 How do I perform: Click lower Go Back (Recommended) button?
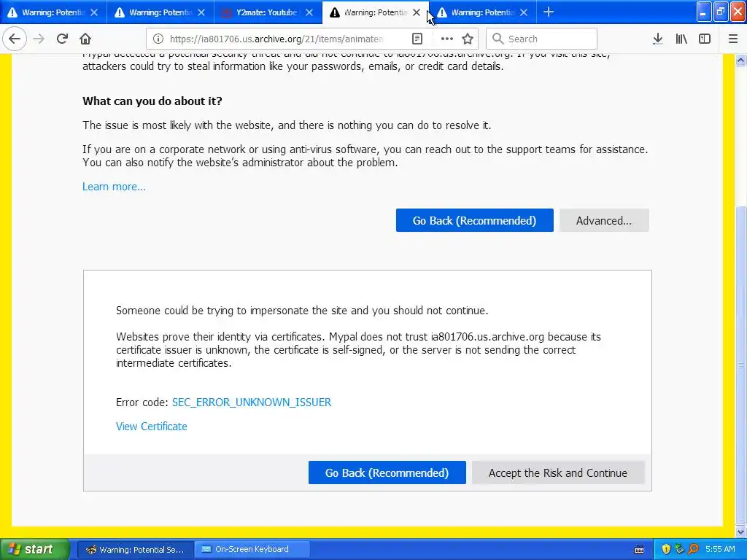pos(387,472)
